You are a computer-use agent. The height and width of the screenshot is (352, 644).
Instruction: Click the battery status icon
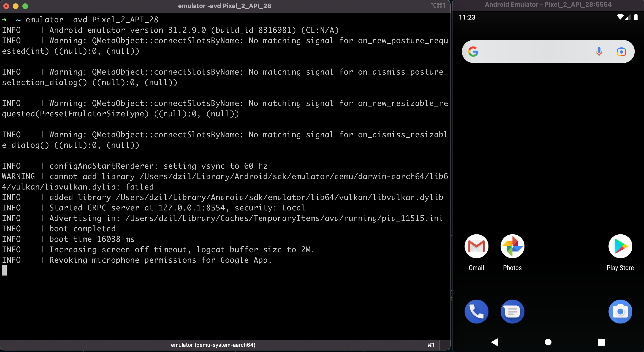pos(636,17)
